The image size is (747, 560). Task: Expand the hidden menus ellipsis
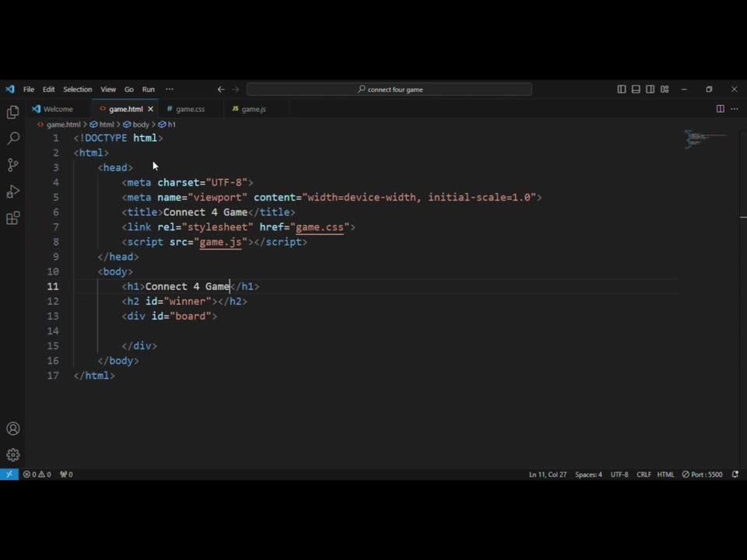(170, 89)
